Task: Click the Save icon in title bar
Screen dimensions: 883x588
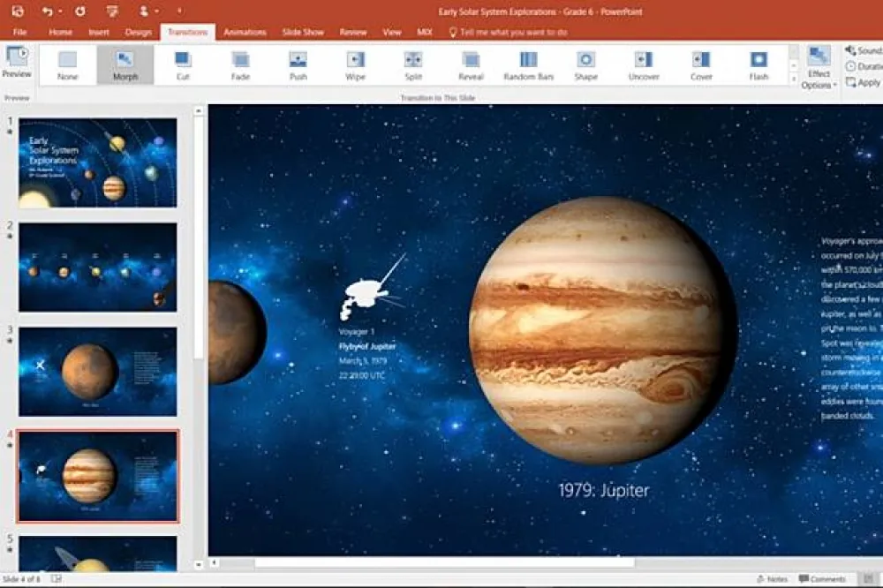Action: (18, 11)
